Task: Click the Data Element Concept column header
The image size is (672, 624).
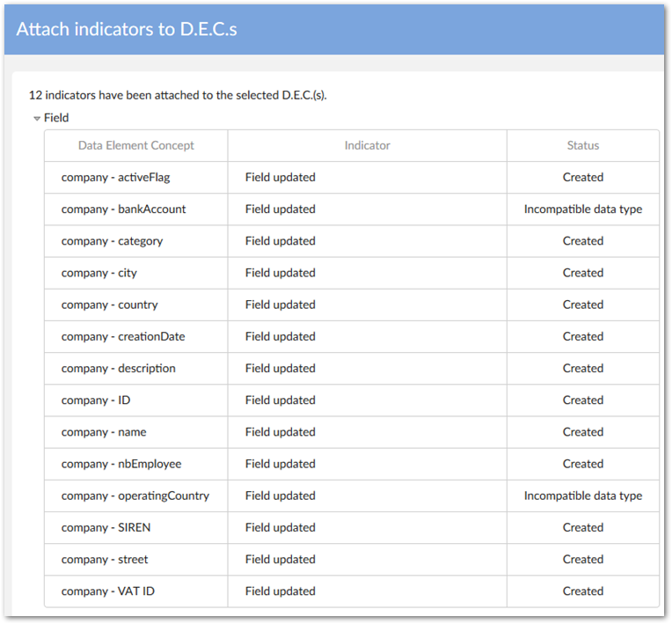Action: [x=136, y=145]
